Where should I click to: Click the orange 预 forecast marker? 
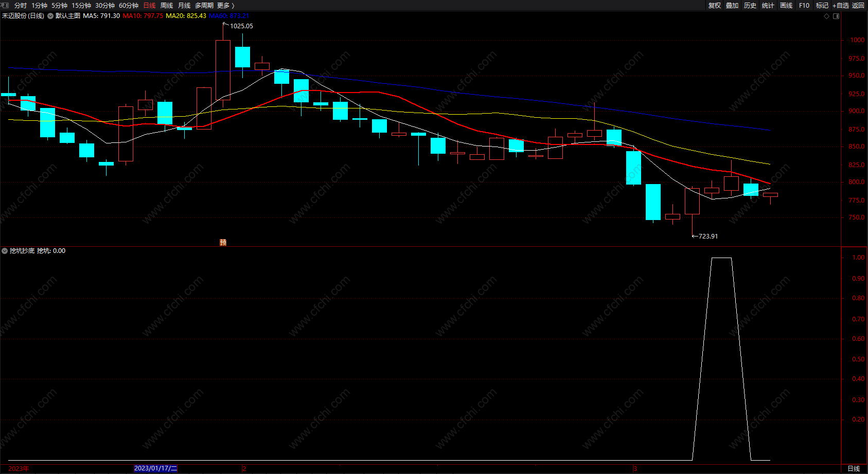[x=223, y=242]
